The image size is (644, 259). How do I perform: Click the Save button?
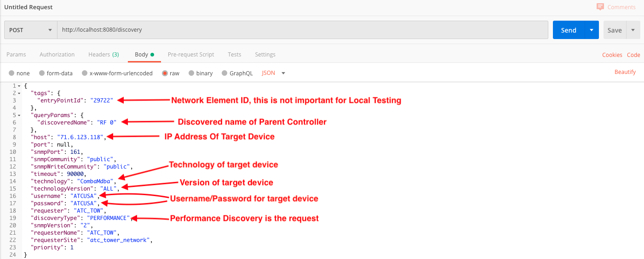coord(615,30)
